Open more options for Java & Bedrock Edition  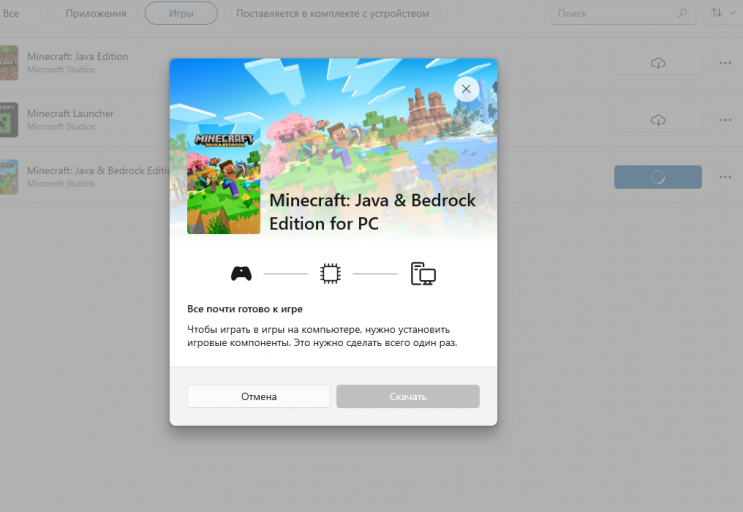725,177
